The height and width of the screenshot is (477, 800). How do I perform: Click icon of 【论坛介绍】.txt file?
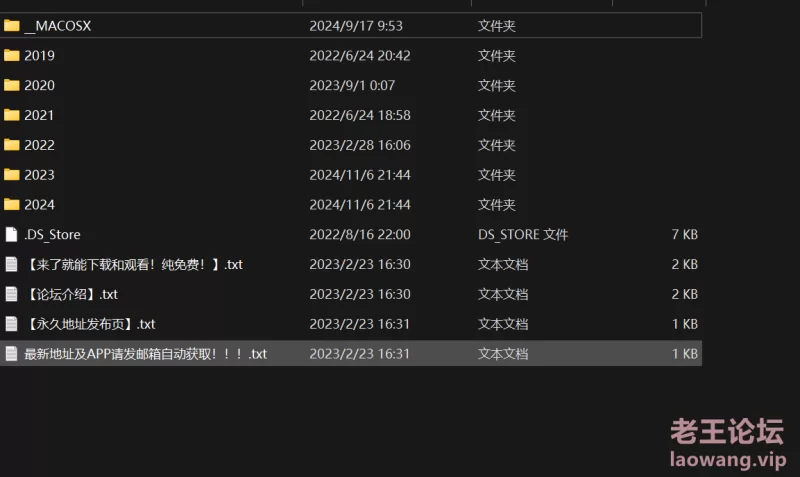point(11,294)
